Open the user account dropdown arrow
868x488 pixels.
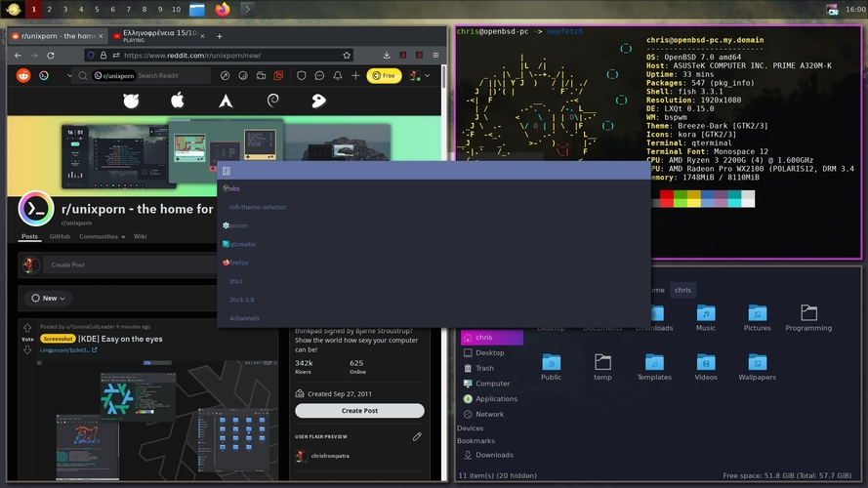428,76
